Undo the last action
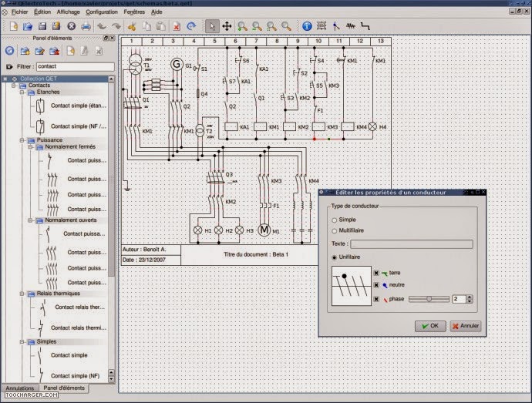 pyautogui.click(x=102, y=26)
